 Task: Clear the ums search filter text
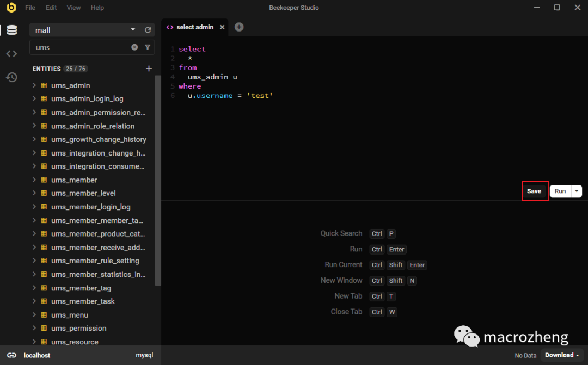click(134, 47)
